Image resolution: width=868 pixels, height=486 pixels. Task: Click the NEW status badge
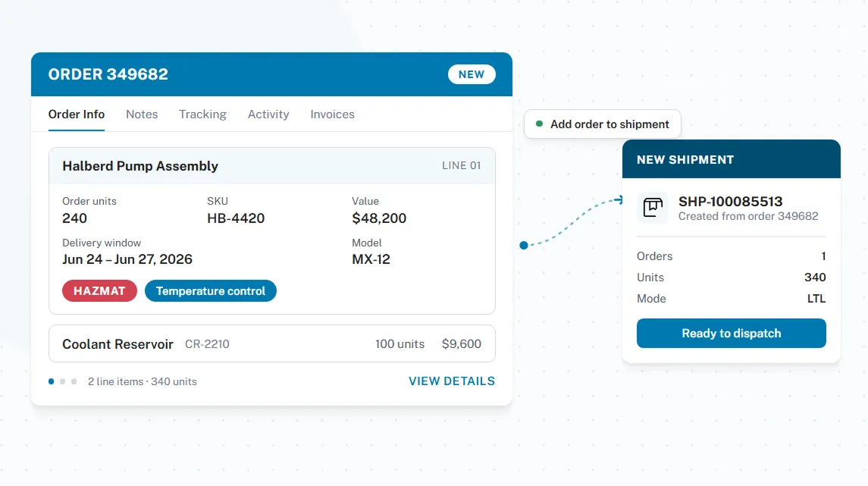[x=472, y=74]
